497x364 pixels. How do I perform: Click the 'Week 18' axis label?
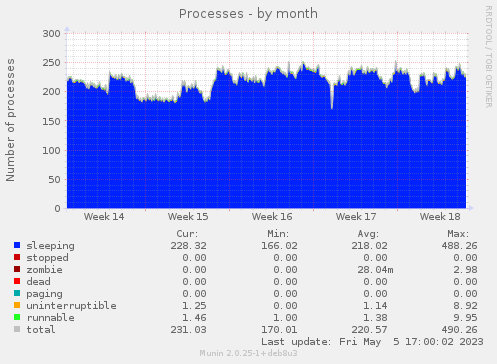click(x=440, y=217)
